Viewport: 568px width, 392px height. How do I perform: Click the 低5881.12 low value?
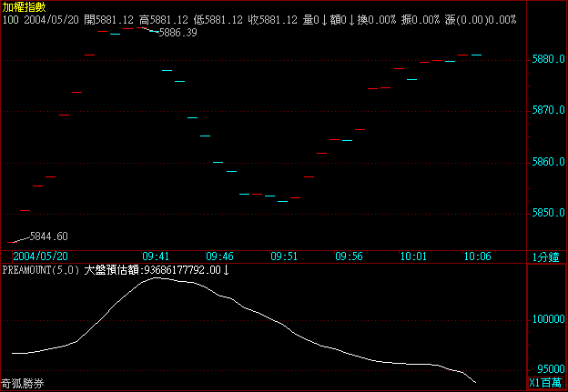(218, 19)
